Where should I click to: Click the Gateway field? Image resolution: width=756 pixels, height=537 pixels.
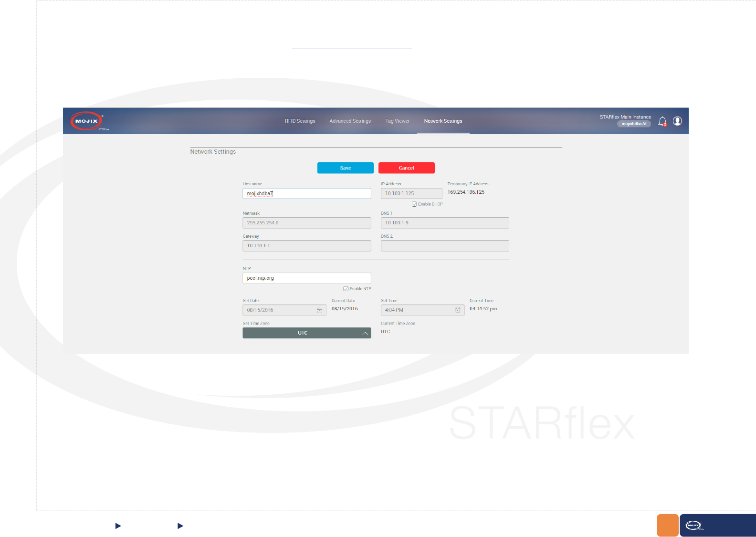point(307,246)
